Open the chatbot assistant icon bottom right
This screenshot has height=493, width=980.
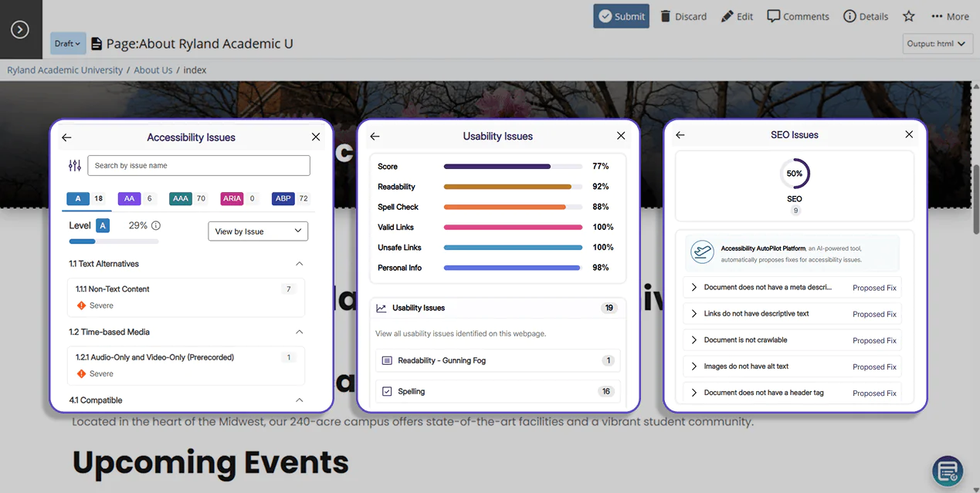947,471
